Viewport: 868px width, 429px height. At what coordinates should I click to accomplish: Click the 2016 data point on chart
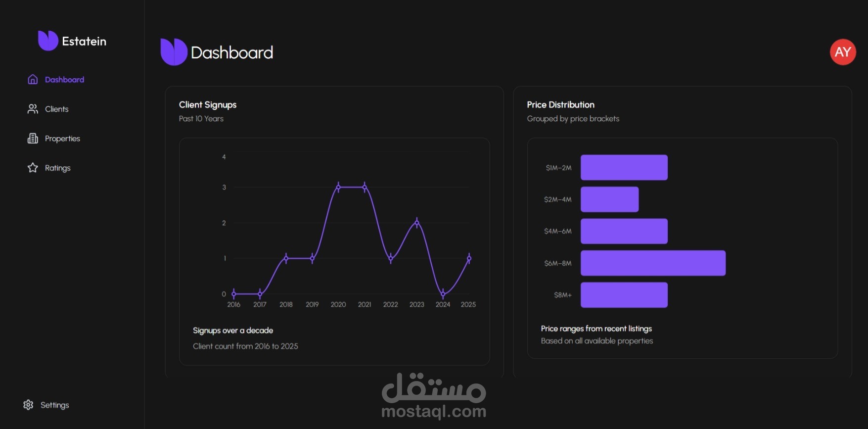click(234, 294)
